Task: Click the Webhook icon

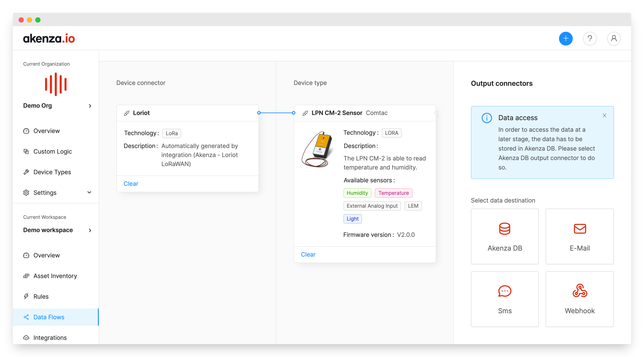Action: click(x=580, y=290)
